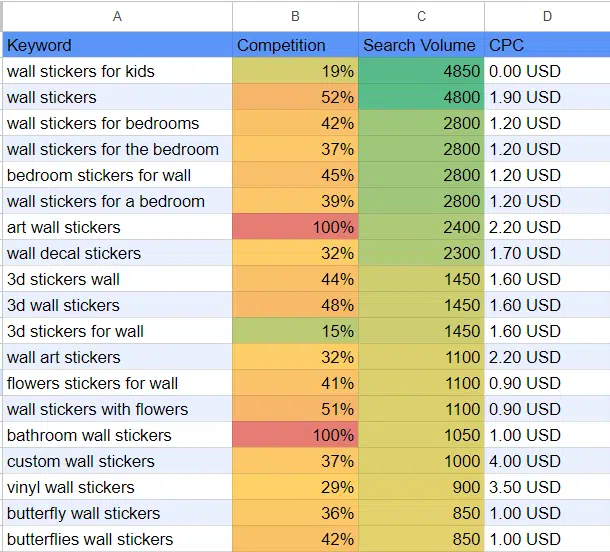Image resolution: width=610 pixels, height=552 pixels.
Task: Click the green 4850 search volume cell
Action: coord(421,71)
